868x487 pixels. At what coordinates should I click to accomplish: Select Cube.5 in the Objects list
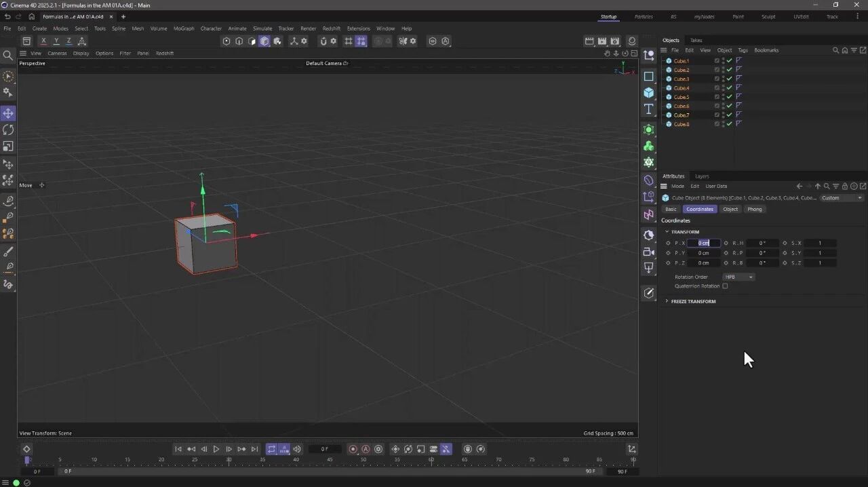coord(681,97)
